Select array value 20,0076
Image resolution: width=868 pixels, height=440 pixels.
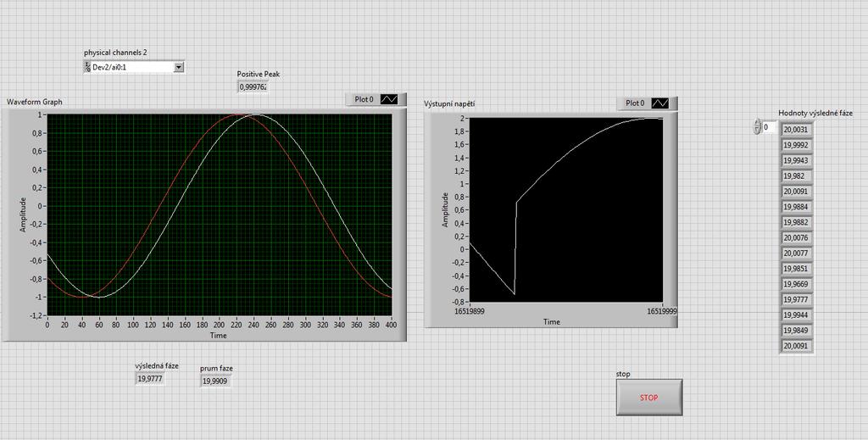[x=796, y=238]
